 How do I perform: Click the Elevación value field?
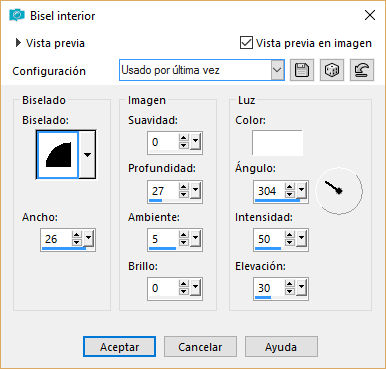pos(270,288)
